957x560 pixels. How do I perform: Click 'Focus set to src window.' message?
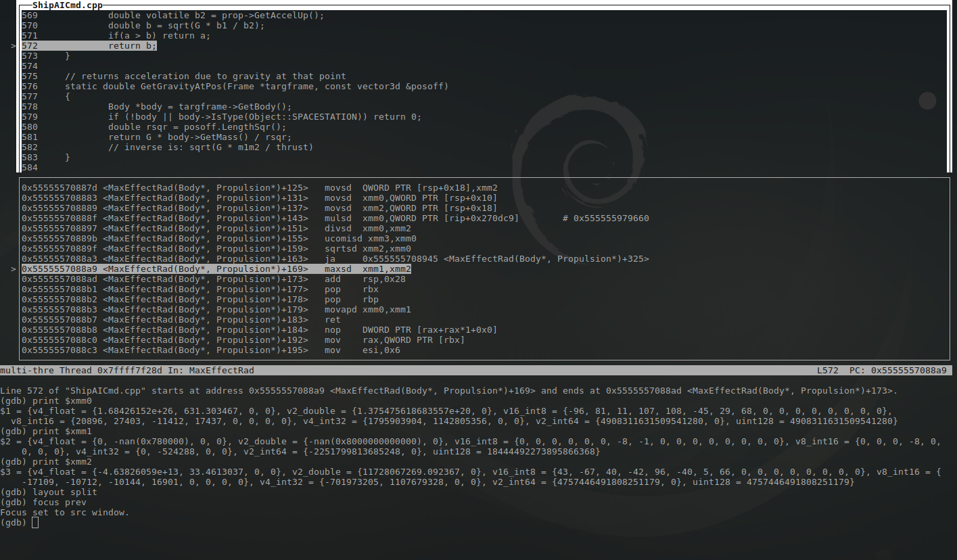(x=65, y=512)
